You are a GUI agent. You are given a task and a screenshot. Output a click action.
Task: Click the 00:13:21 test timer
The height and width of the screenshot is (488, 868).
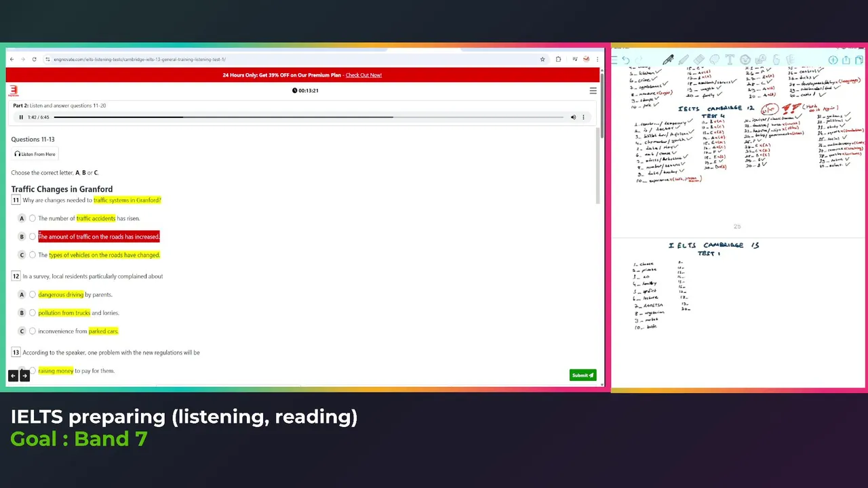[305, 90]
